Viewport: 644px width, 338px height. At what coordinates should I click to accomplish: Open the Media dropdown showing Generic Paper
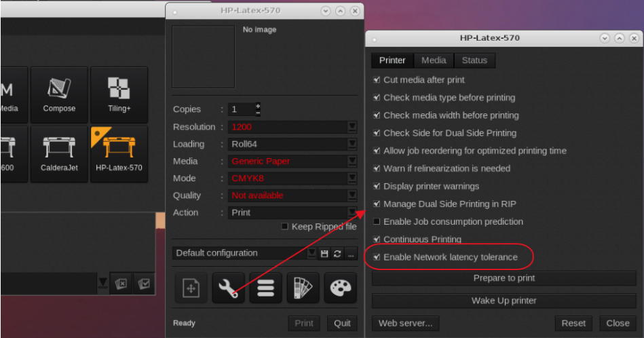click(x=352, y=162)
